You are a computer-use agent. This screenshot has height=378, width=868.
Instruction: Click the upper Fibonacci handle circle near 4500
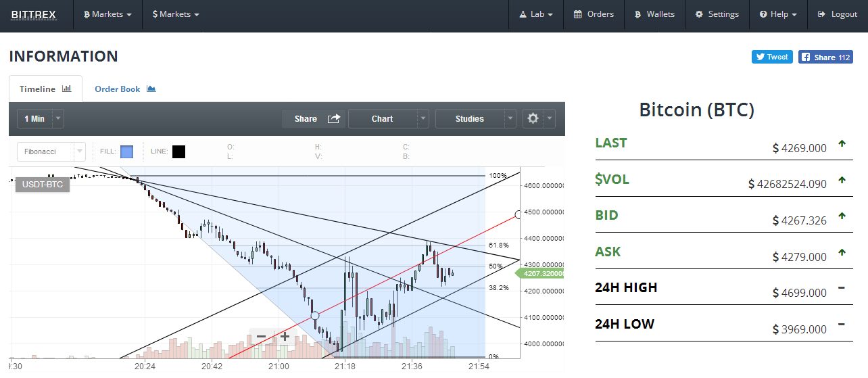(519, 214)
